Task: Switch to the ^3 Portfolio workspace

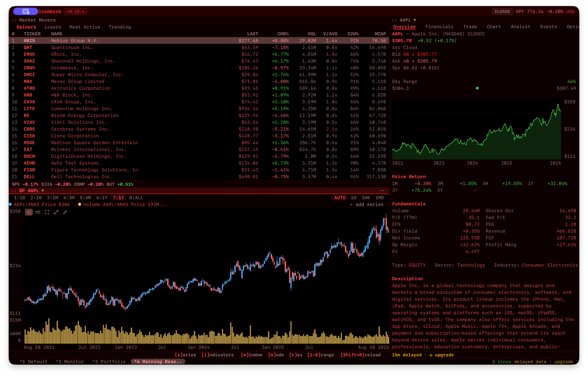Action: 109,362
